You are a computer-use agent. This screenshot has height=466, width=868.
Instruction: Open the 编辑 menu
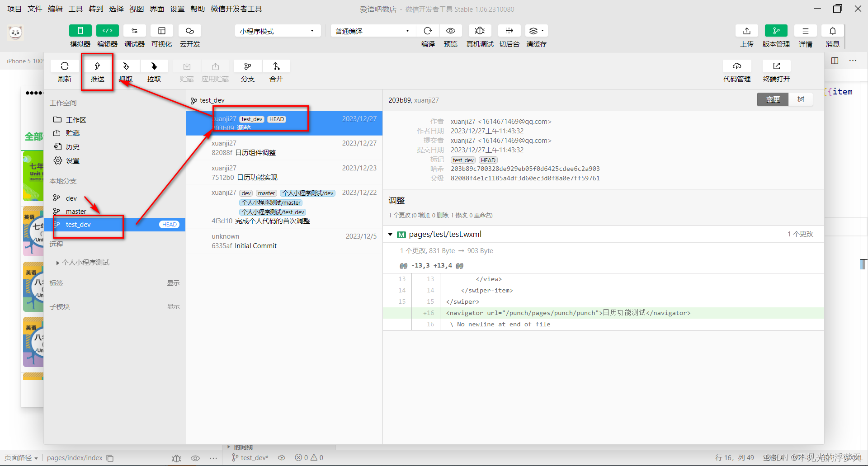click(x=55, y=9)
